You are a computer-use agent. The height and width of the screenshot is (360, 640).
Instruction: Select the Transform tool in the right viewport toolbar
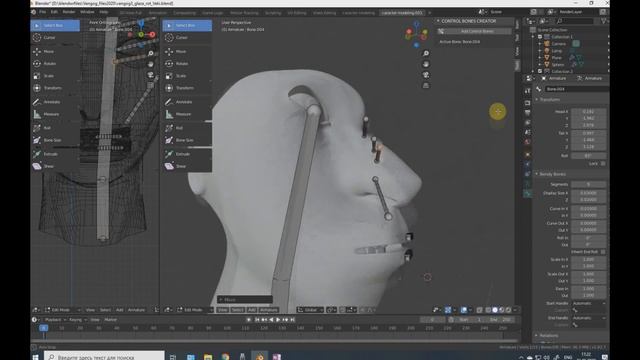(x=187, y=88)
